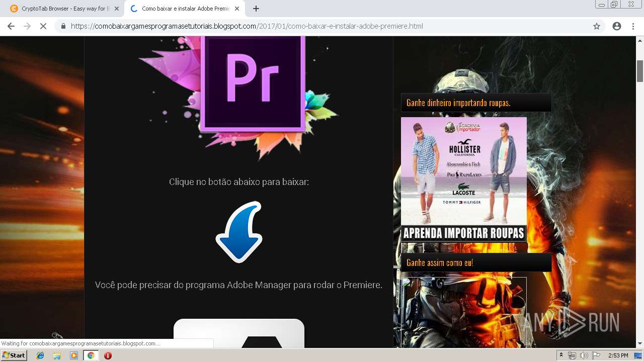The image size is (644, 362).
Task: Click the volume speaker tray icon
Action: tap(584, 355)
